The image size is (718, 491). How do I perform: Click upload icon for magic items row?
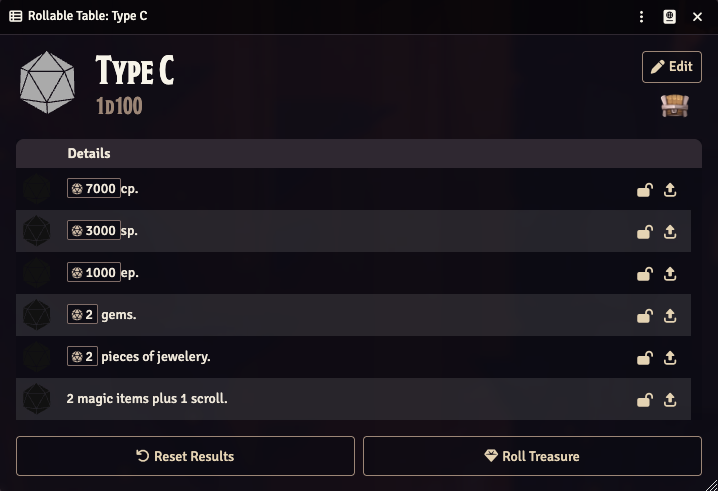click(x=670, y=400)
